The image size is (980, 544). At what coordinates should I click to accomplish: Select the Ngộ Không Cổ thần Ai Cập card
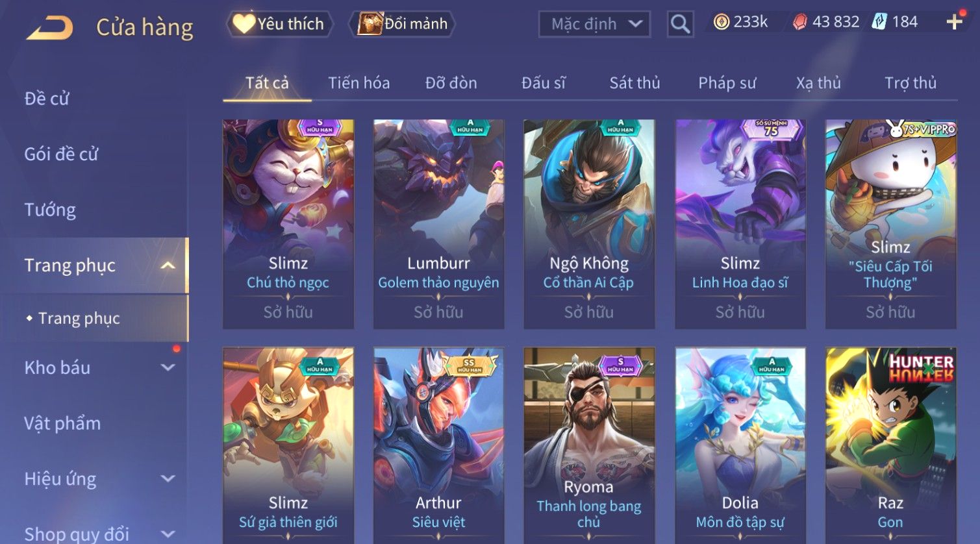(x=589, y=224)
